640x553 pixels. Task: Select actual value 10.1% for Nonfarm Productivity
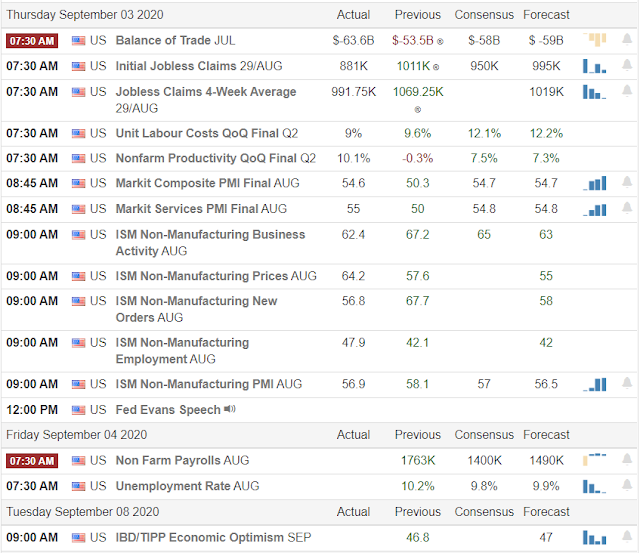point(353,158)
